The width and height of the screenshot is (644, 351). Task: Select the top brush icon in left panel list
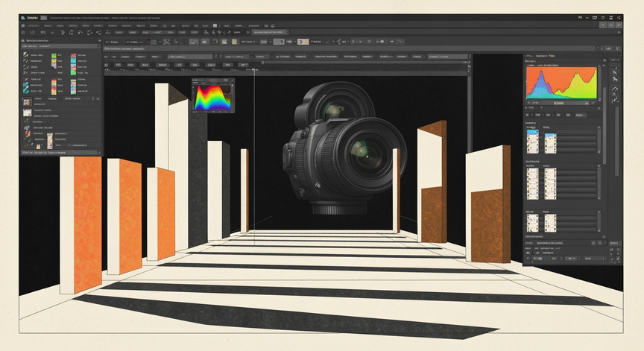25,55
